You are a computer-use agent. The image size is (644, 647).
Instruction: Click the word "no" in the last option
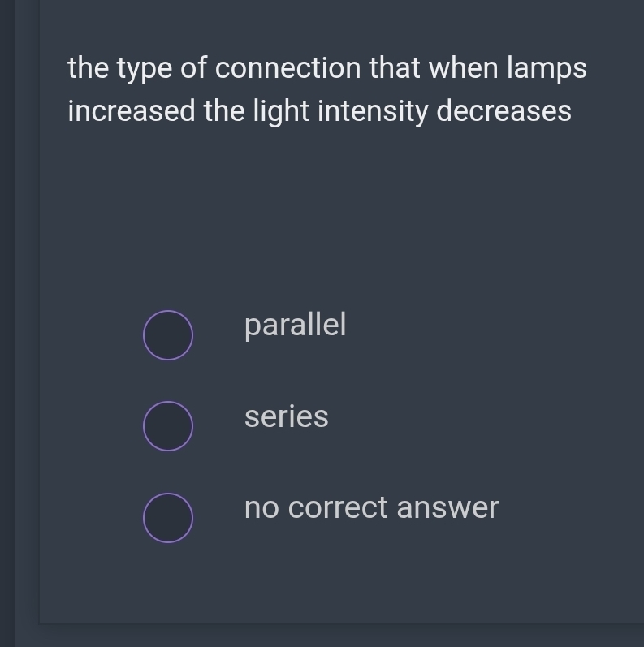tap(262, 508)
